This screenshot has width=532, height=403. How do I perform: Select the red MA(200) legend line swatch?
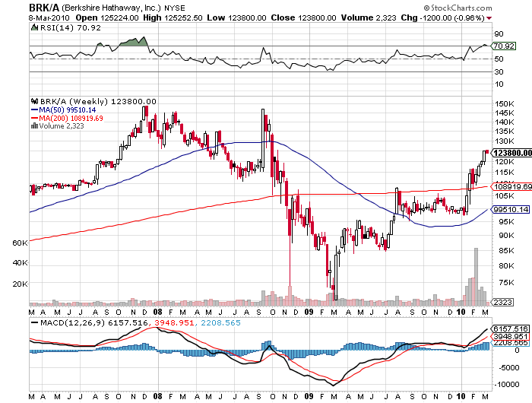34,118
